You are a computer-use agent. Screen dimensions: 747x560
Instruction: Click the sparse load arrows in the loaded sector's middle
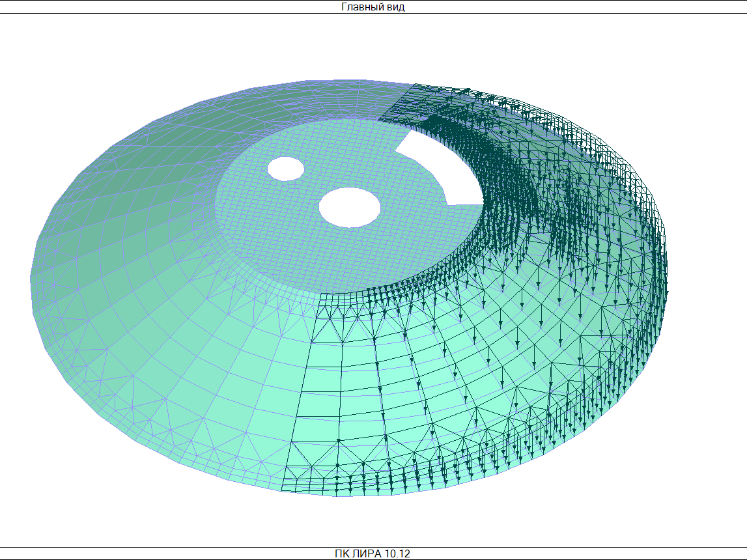[501, 326]
